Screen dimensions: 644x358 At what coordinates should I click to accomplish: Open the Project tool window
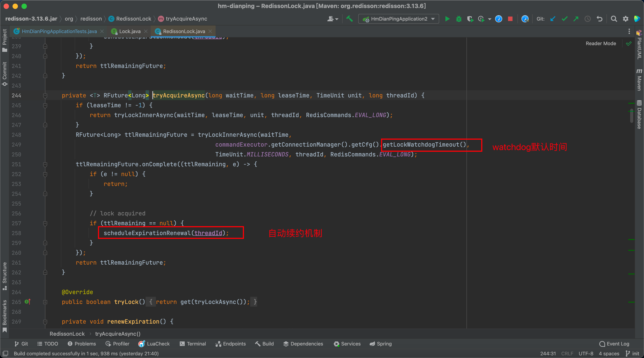[4, 40]
